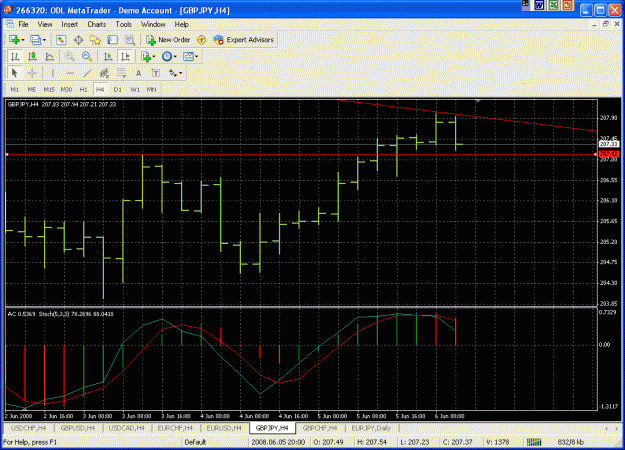Toggle the Expert Advisors button
The height and width of the screenshot is (450, 625).
(244, 40)
